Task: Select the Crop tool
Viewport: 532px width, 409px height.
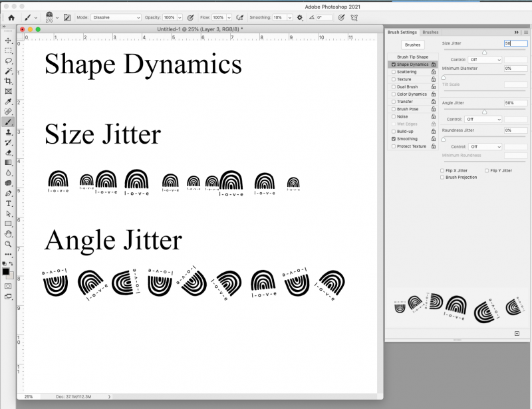Action: 8,81
